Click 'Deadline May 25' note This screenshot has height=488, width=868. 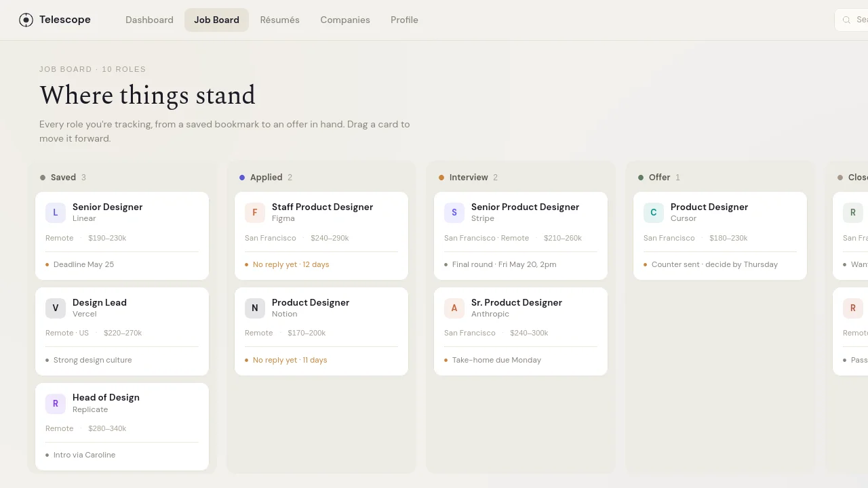(x=83, y=264)
